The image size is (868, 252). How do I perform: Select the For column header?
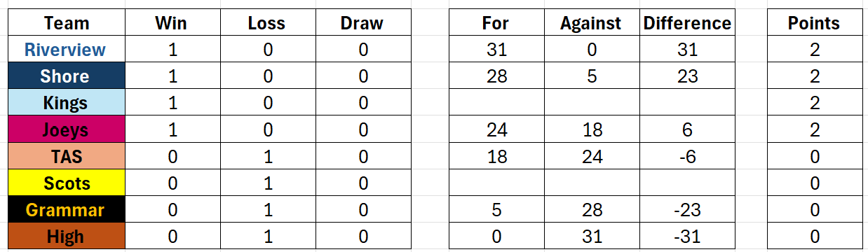(496, 23)
